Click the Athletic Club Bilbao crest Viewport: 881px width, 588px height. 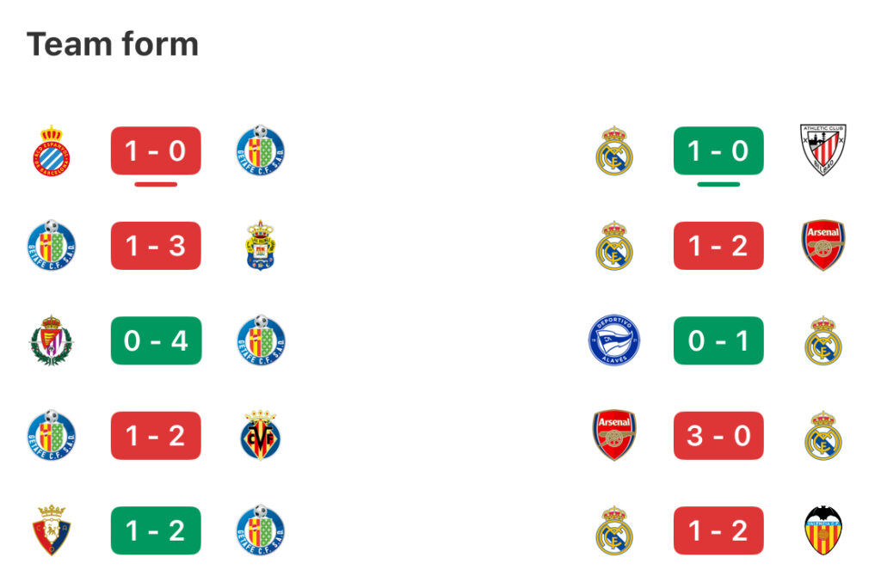click(822, 150)
